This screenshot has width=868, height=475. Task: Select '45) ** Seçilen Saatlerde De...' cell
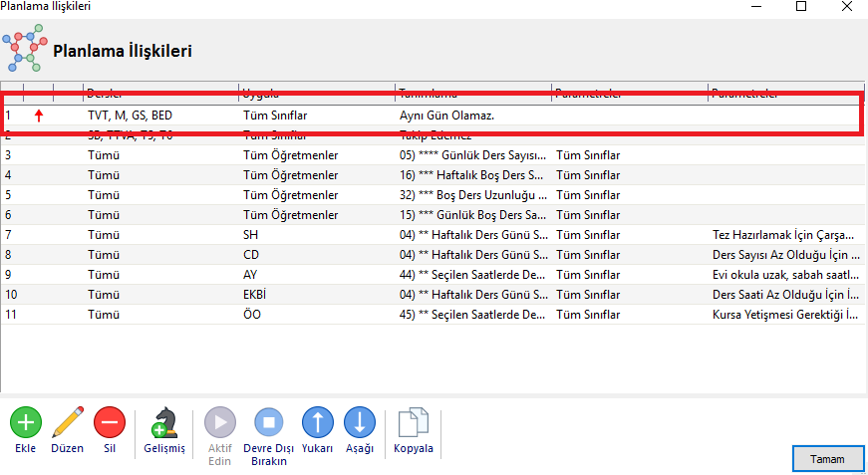pos(473,315)
